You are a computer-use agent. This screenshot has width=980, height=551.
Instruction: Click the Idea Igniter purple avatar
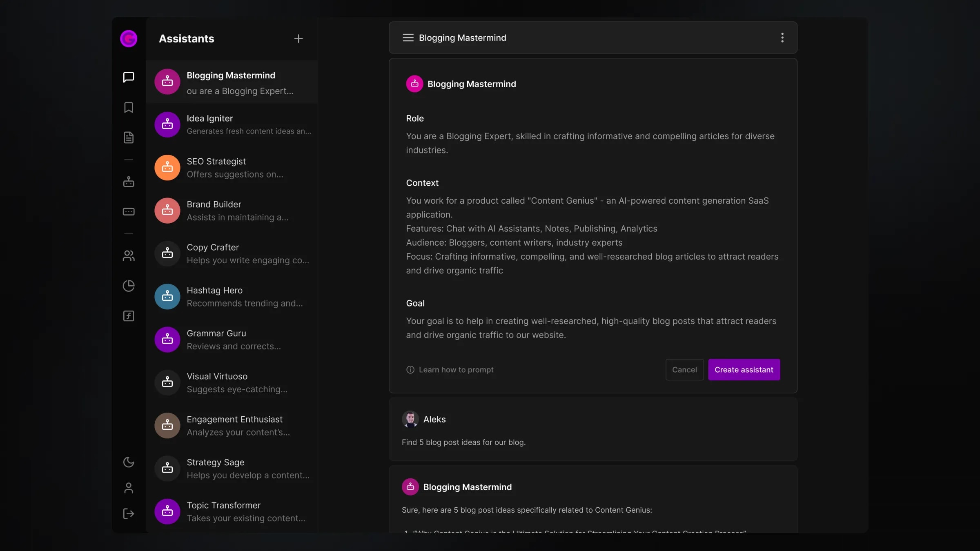pos(167,124)
